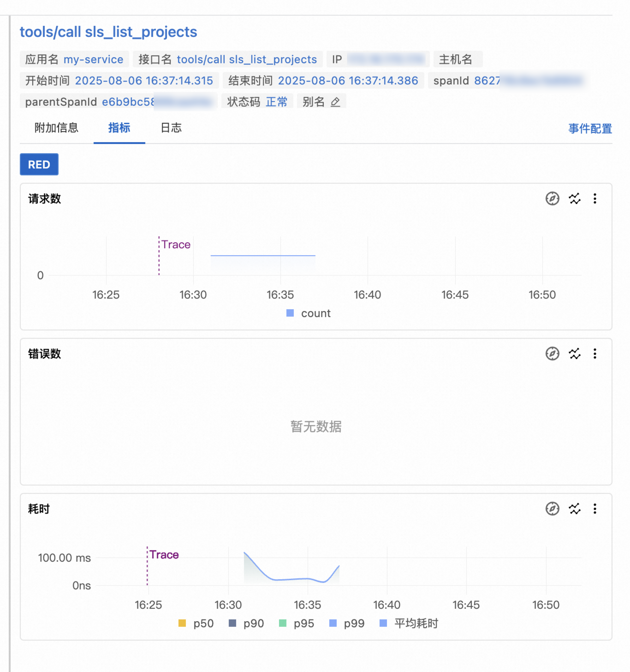Toggle p95 legend series
630x672 pixels.
point(297,623)
